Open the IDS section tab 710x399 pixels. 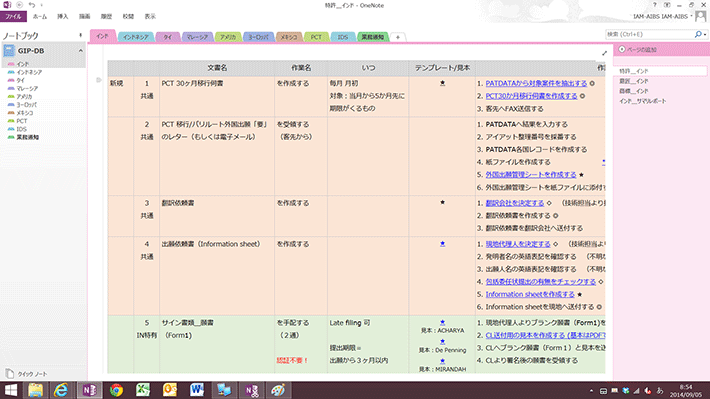coord(343,37)
